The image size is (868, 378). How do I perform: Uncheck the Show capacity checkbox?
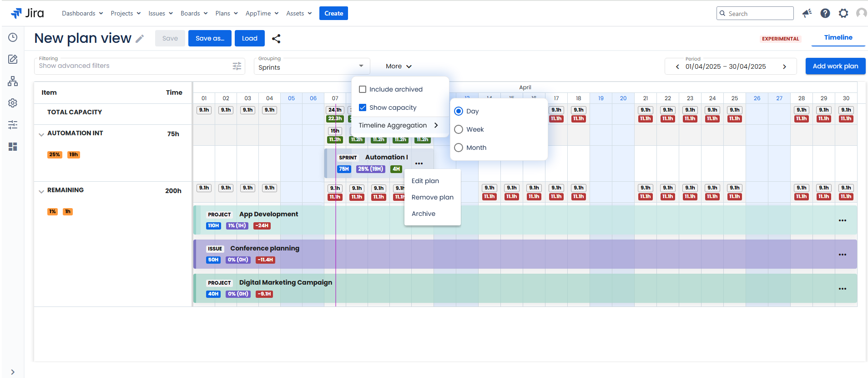click(x=363, y=107)
